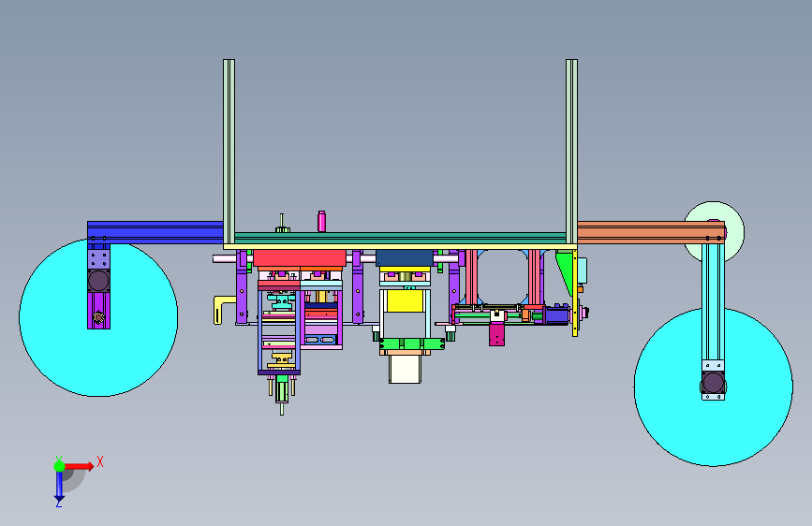Viewport: 812px width, 526px height.
Task: Select the green cylinder below left assembly
Action: tap(282, 388)
